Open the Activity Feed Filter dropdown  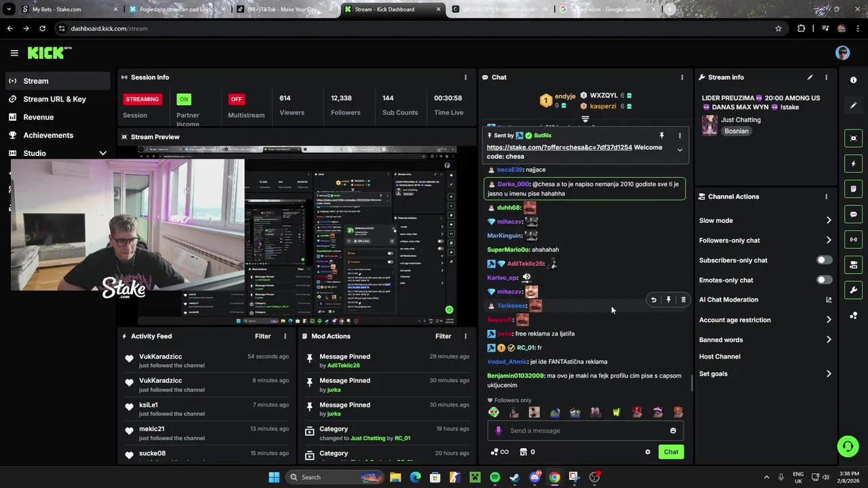pyautogui.click(x=262, y=336)
